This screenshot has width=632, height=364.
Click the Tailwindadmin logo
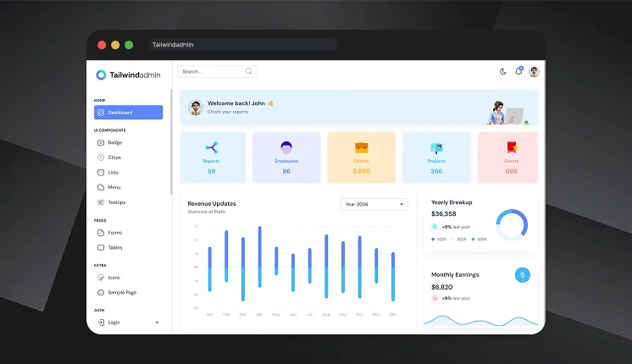coord(129,74)
